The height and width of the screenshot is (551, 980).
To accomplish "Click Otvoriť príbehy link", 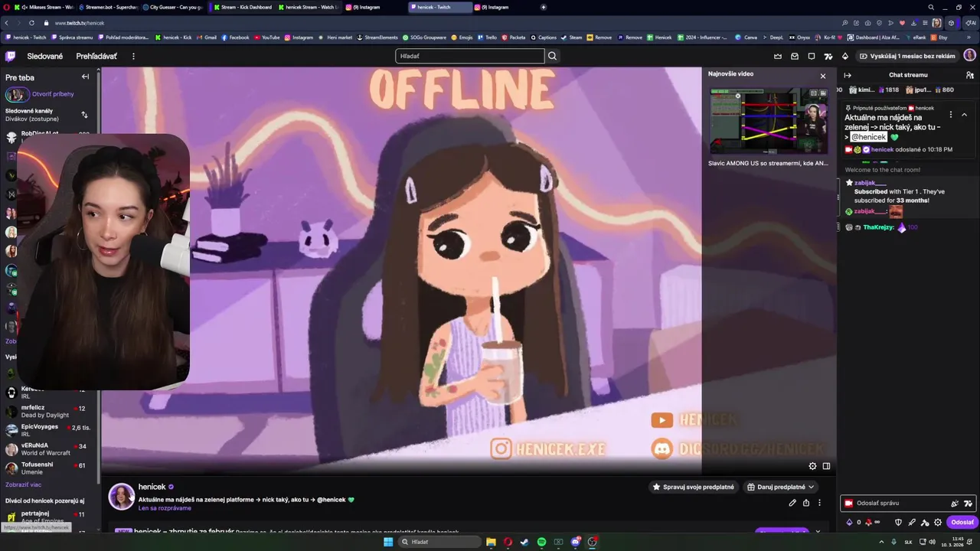I will point(53,94).
